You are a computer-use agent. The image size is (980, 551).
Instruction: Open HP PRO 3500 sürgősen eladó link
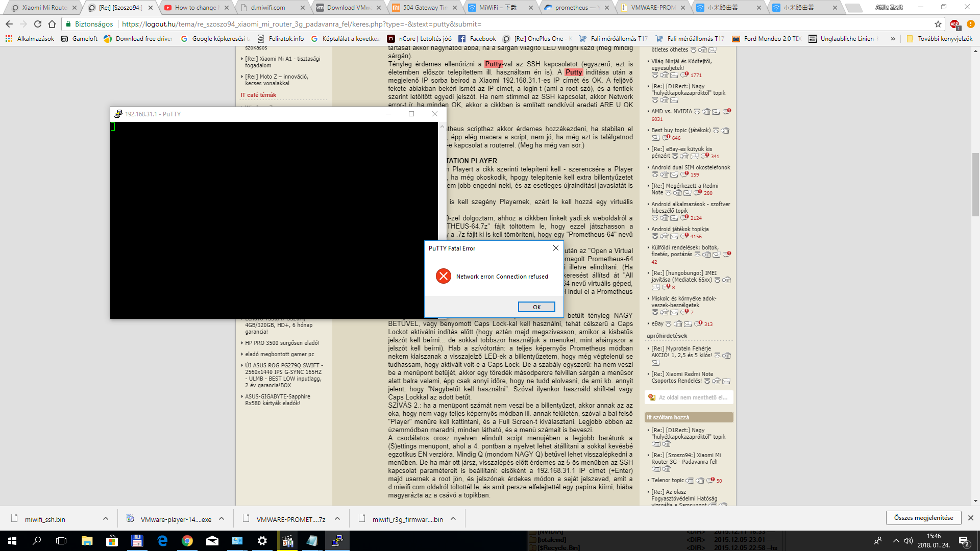(x=282, y=343)
